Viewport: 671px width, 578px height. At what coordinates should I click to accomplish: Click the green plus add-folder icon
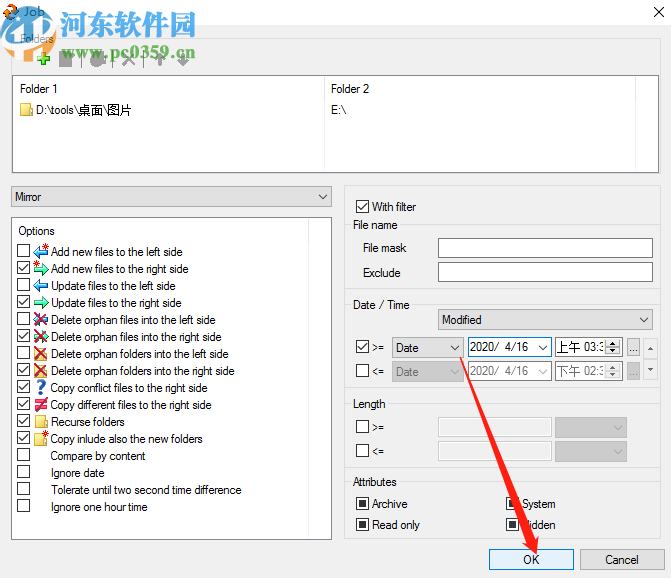pos(43,59)
